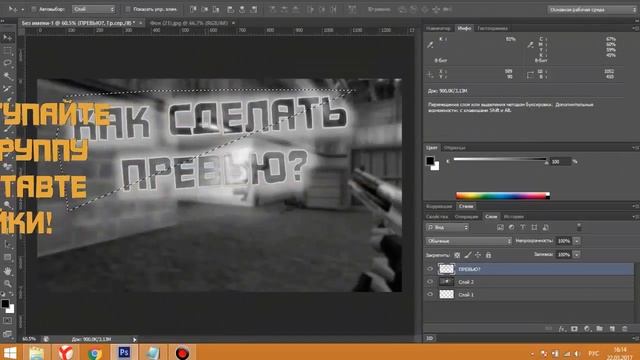This screenshot has height=360, width=640.
Task: Click the Change Screen Mode icon
Action: tap(7, 333)
